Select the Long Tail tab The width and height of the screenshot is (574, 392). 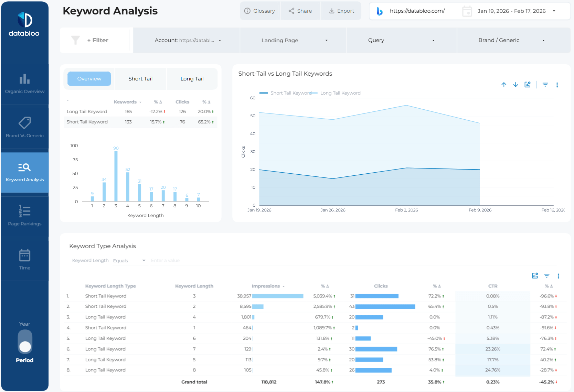coord(192,79)
